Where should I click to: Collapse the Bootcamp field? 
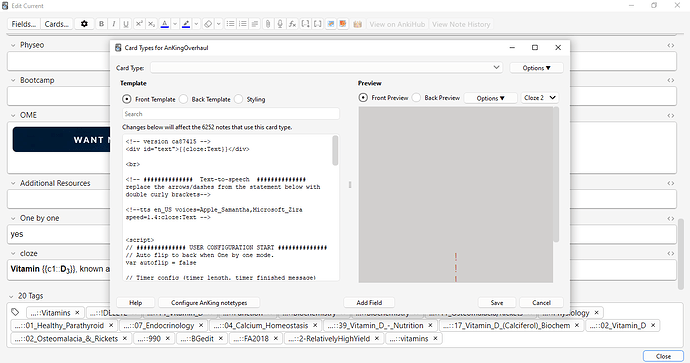[13, 80]
